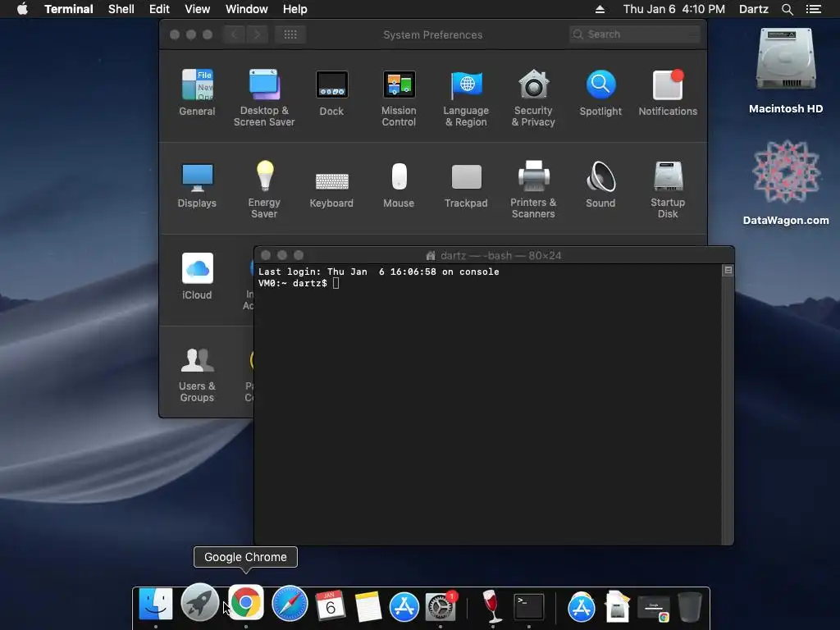This screenshot has height=630, width=840.
Task: Select DataWagon.com desktop icon
Action: [x=786, y=182]
